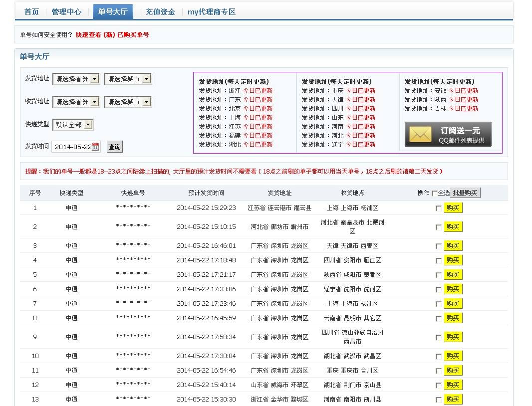Click the 中通 cell in row 3
The height and width of the screenshot is (406, 532).
point(71,246)
